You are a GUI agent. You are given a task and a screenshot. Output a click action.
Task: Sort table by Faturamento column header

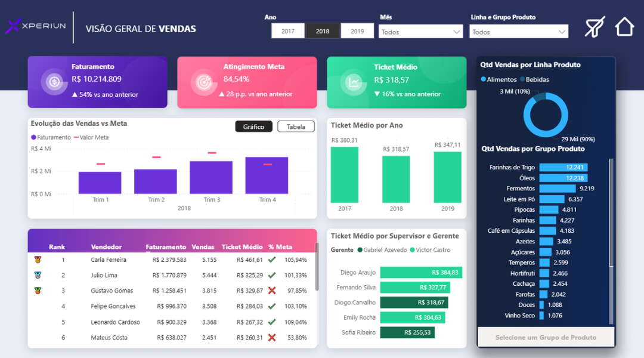[166, 247]
